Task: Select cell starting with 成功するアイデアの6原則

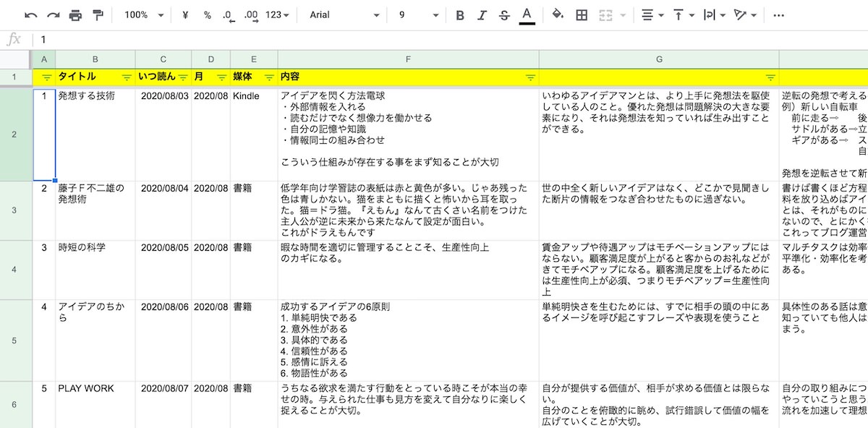Action: [409, 341]
